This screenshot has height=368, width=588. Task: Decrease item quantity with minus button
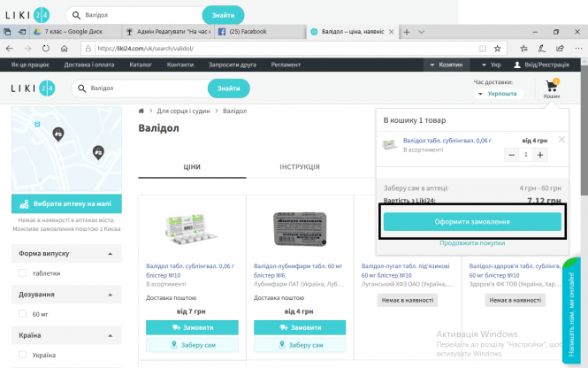tap(512, 155)
